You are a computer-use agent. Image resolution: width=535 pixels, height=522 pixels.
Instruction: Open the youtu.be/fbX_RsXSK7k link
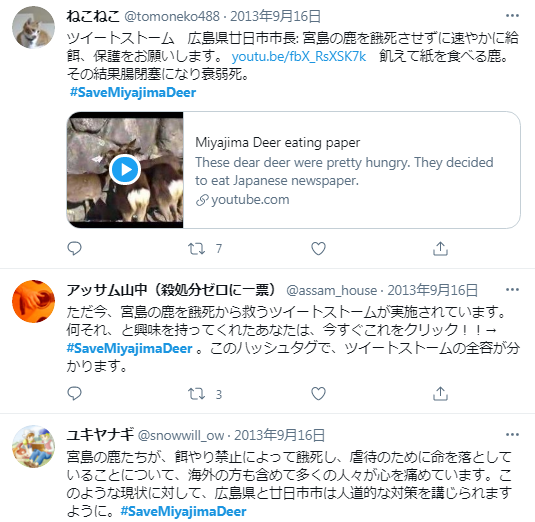[299, 56]
